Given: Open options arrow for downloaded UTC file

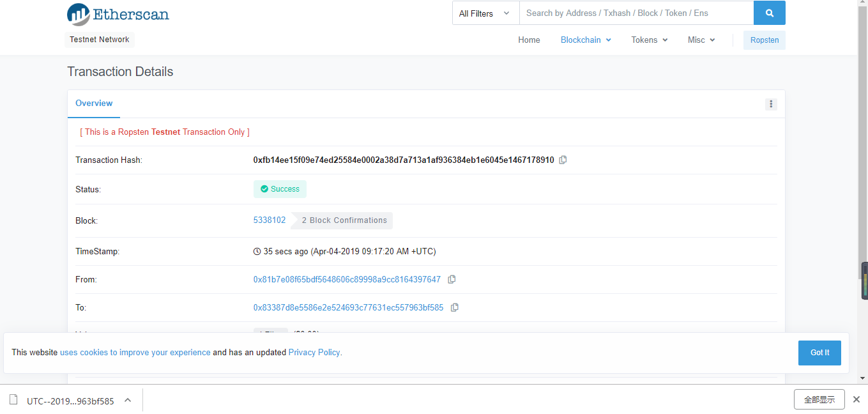Looking at the screenshot, I should coord(128,401).
